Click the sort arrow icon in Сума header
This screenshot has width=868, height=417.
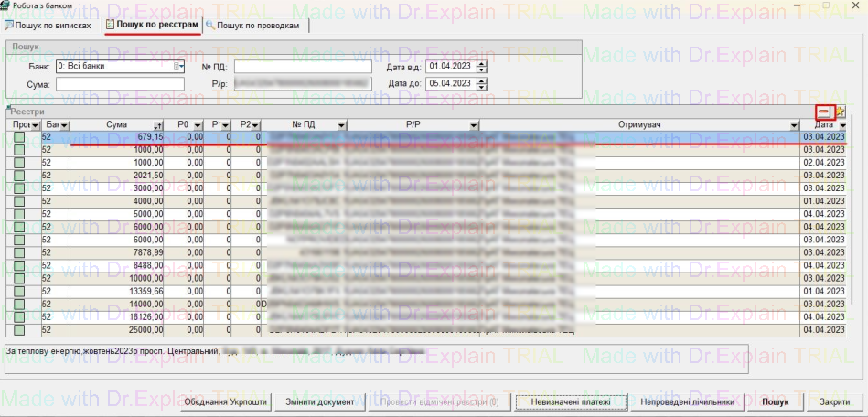[x=158, y=124]
